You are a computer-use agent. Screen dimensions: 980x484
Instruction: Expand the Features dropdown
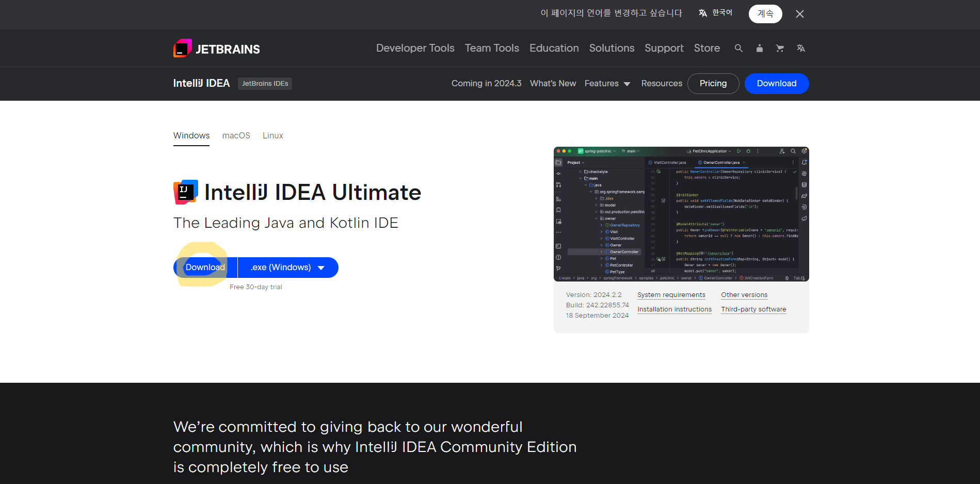[x=607, y=83]
